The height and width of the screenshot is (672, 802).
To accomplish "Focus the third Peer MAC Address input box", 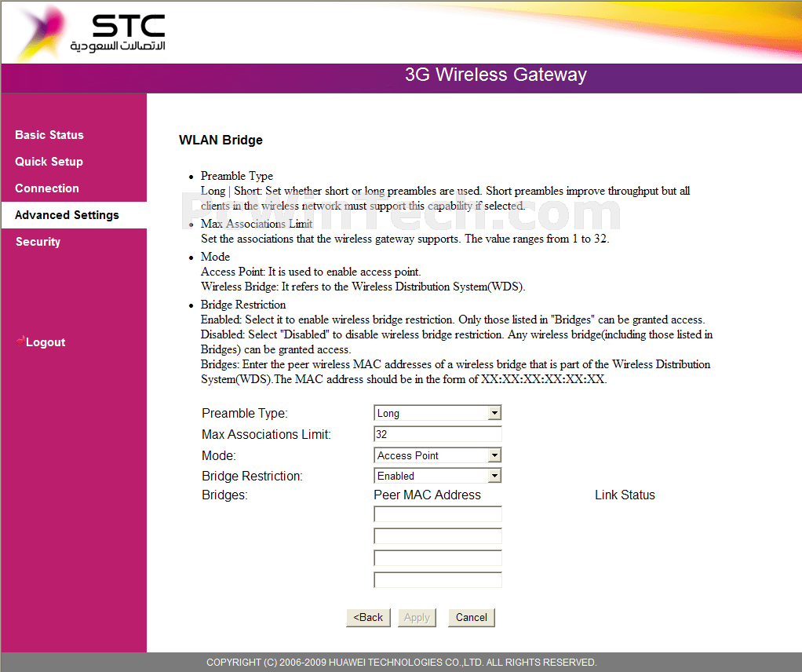I will point(437,558).
